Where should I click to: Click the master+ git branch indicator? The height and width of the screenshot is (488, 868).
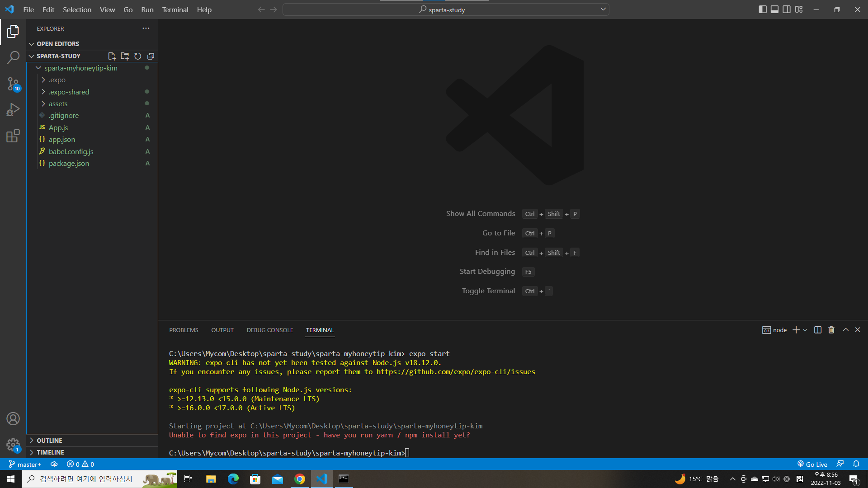25,464
